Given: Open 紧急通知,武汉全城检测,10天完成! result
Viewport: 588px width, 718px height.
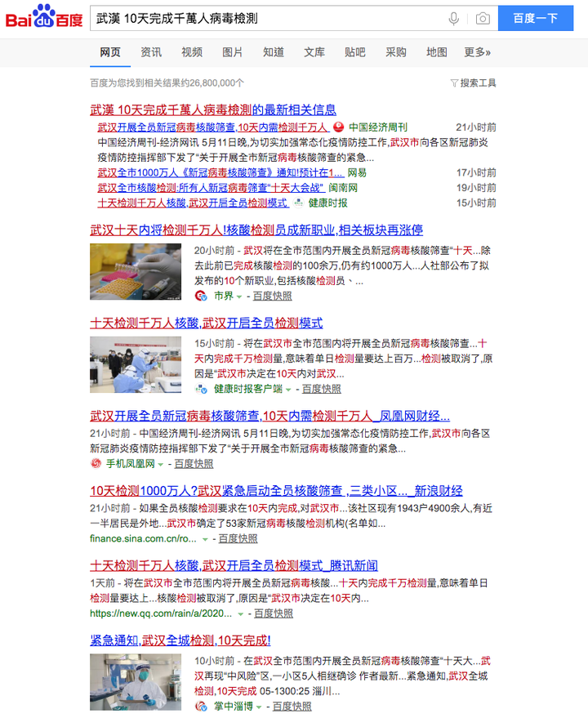Looking at the screenshot, I should point(180,640).
